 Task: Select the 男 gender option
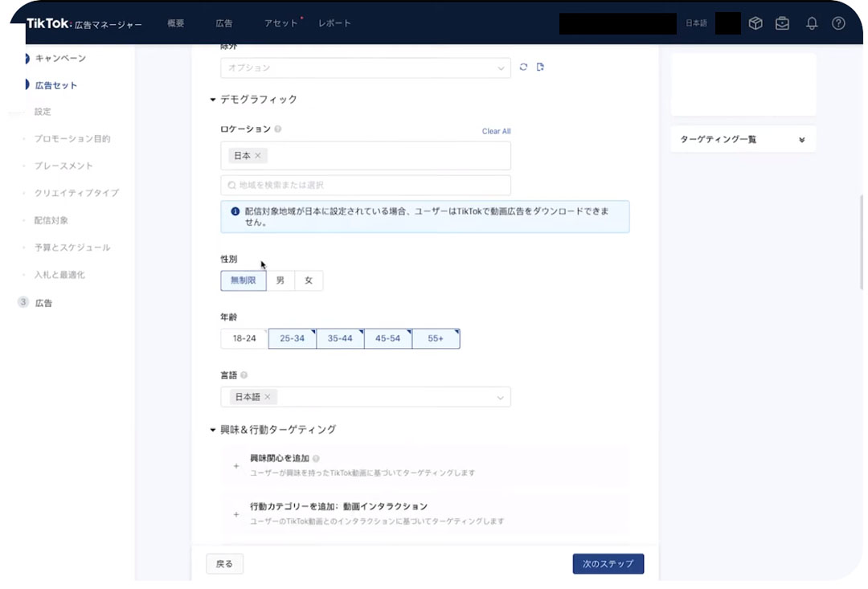[281, 280]
